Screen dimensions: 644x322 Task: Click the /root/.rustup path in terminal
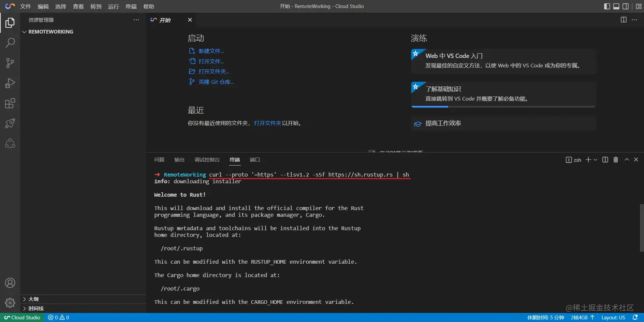click(x=182, y=248)
